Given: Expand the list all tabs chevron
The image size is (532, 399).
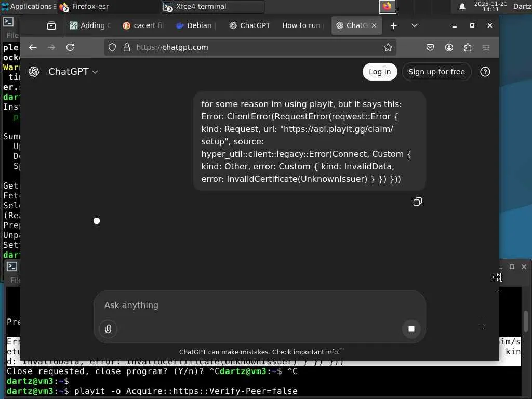Looking at the screenshot, I should (414, 25).
